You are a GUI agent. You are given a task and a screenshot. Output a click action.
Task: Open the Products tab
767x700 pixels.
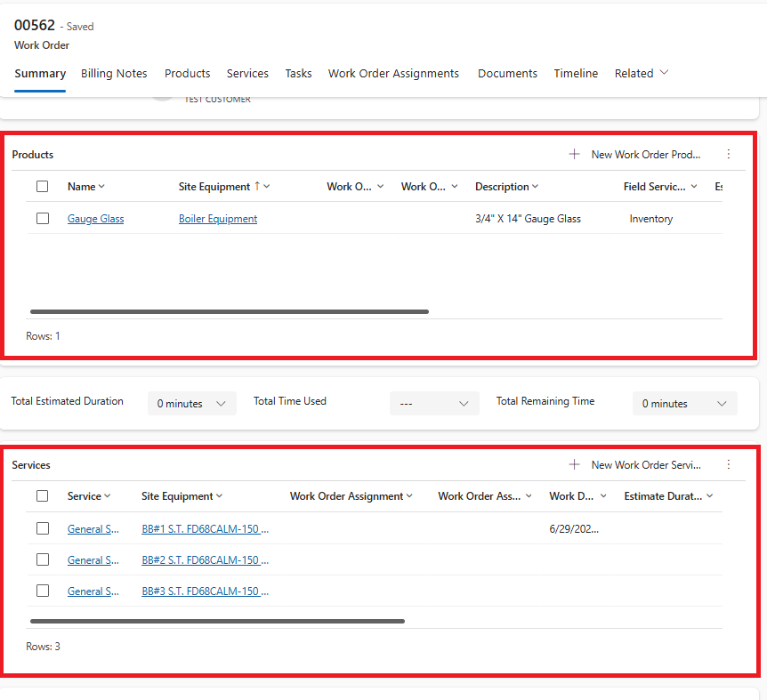(x=188, y=73)
